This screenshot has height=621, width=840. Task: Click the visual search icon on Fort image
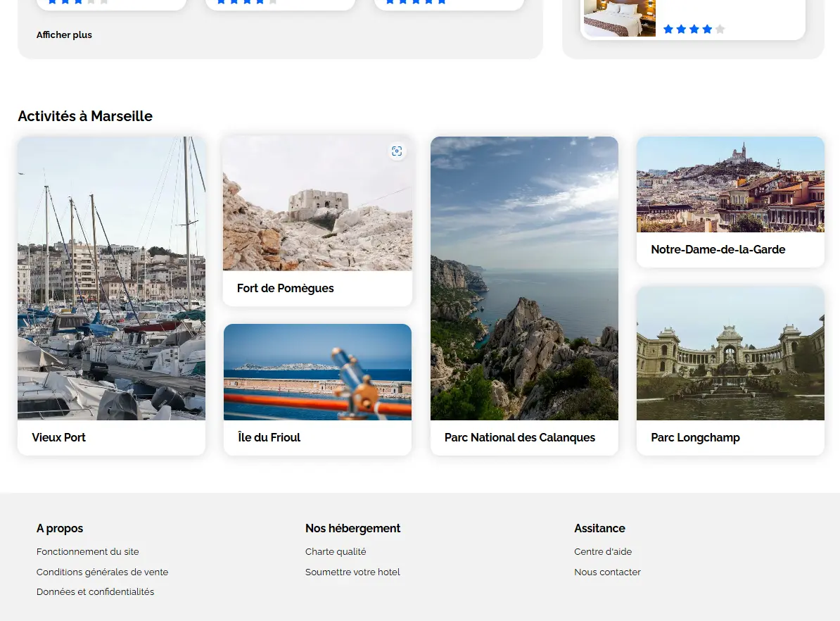397,151
